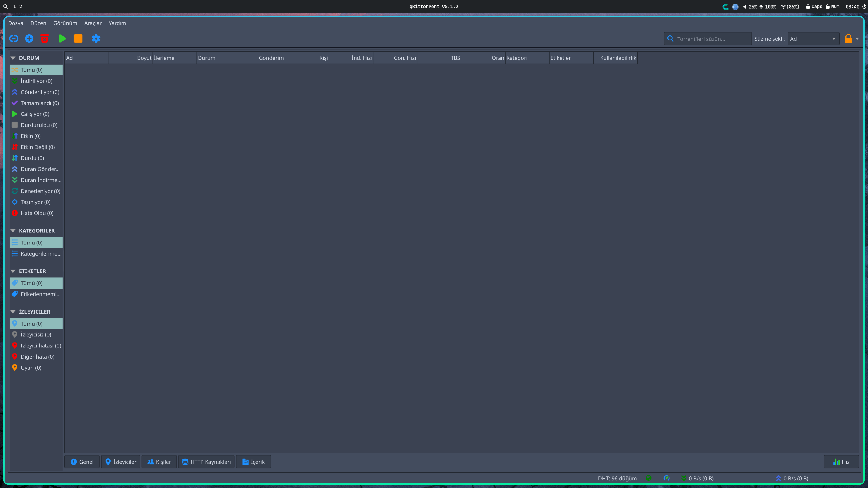Click the Hata Oldu red error icon
This screenshot has height=488, width=868.
14,213
